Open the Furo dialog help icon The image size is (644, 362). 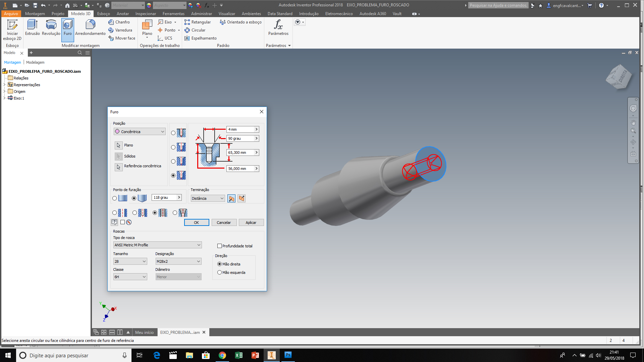[114, 222]
